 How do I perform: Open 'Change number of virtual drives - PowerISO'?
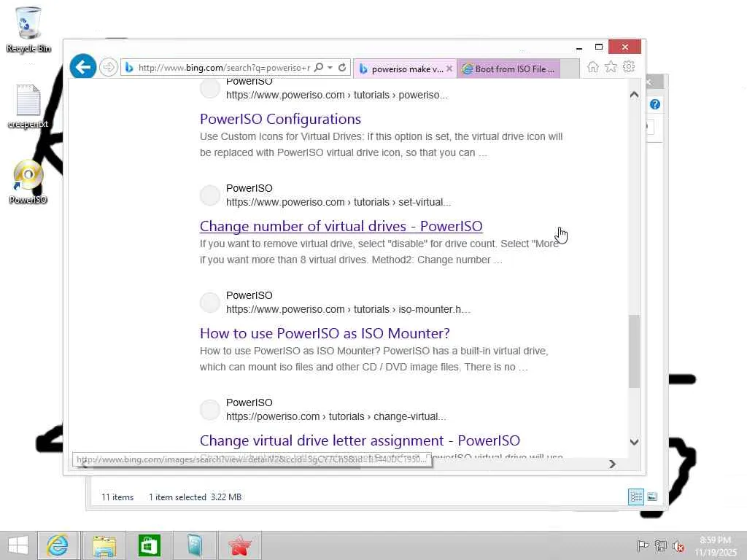[x=341, y=226]
